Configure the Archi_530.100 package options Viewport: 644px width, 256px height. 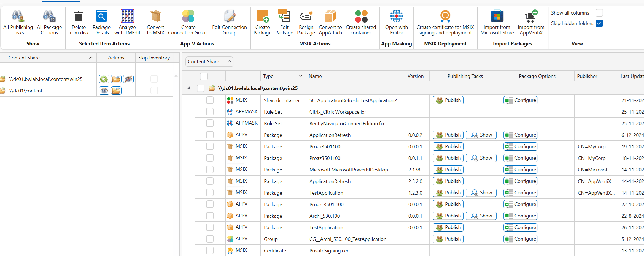pos(520,216)
